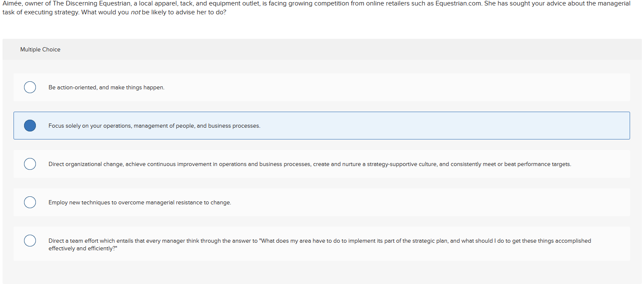Click the 'Multiple Choice' header label
The image size is (644, 284).
click(40, 49)
